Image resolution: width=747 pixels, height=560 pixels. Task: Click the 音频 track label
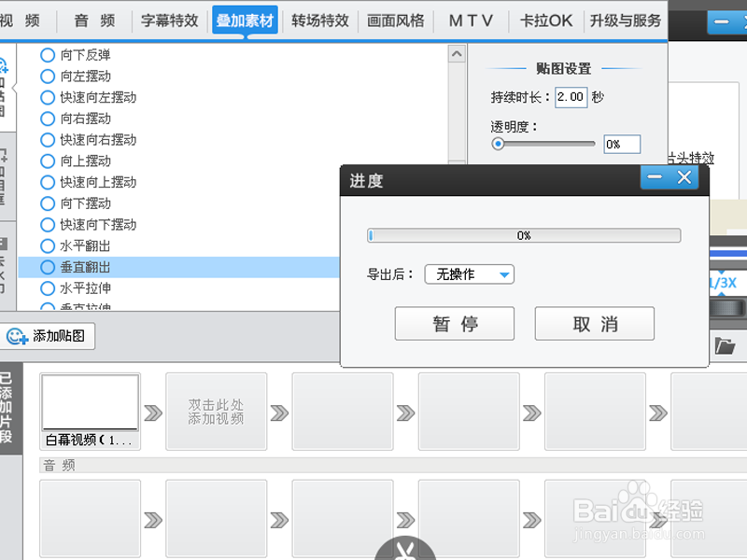pos(59,465)
